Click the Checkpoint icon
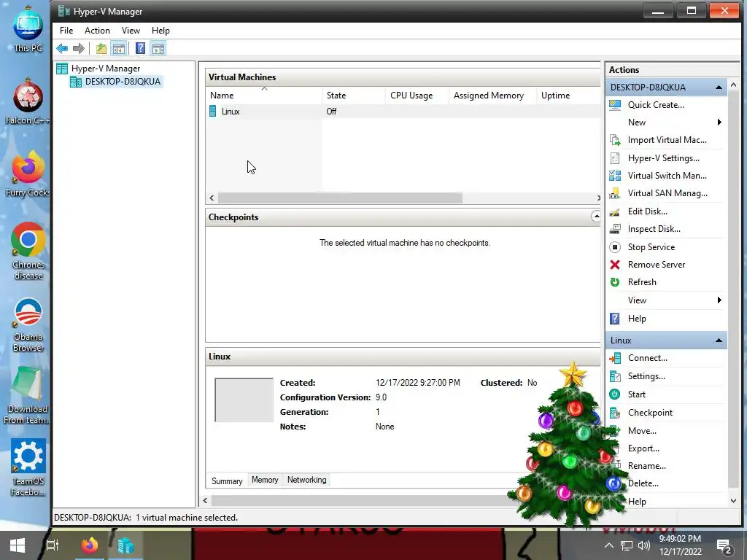Screen dimensions: 747x560 615,413
